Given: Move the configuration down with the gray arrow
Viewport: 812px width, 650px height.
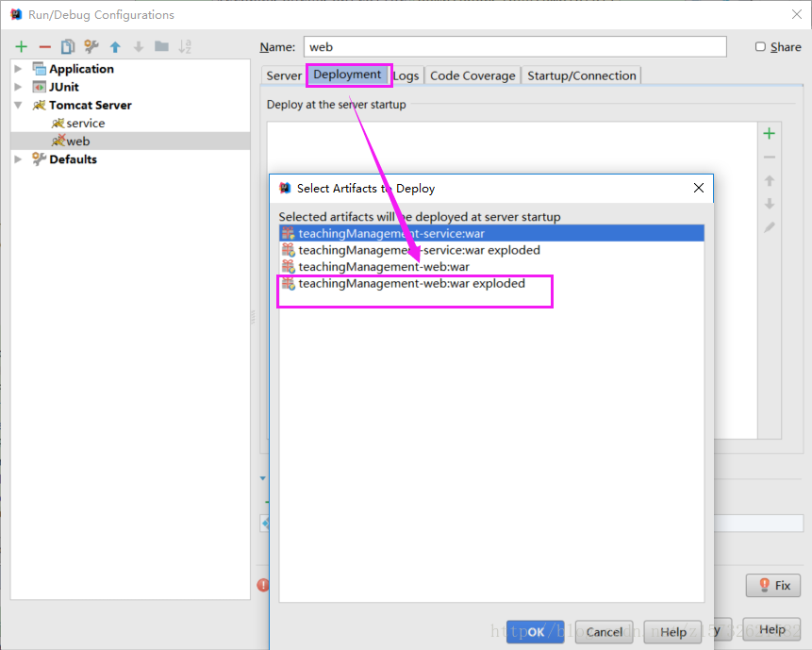Looking at the screenshot, I should pos(139,47).
